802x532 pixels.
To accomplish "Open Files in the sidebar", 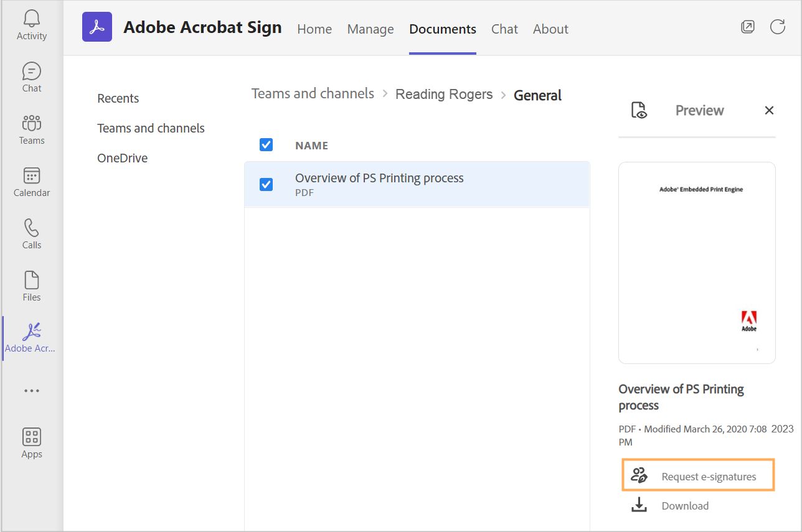I will [32, 286].
